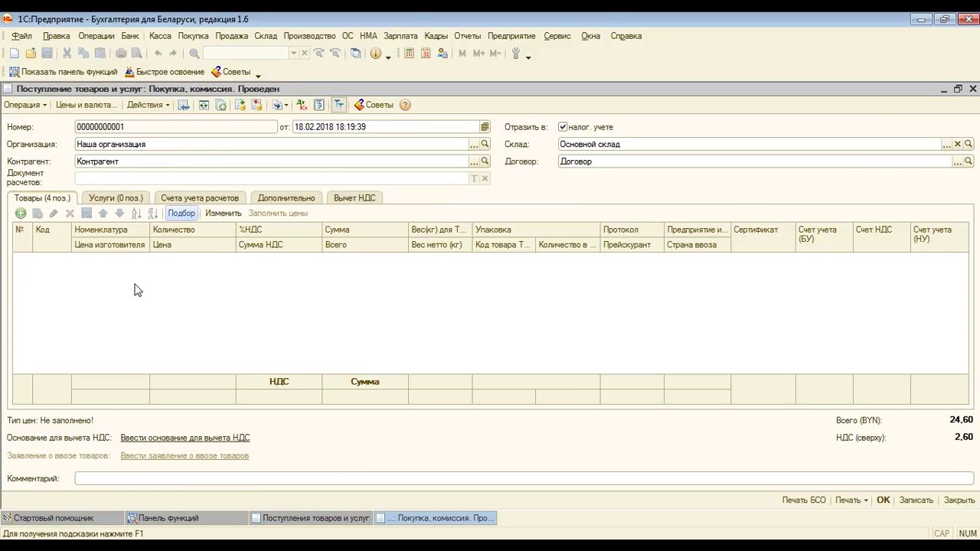Click the clear X icon in Склад field
This screenshot has width=980, height=551.
[x=957, y=144]
